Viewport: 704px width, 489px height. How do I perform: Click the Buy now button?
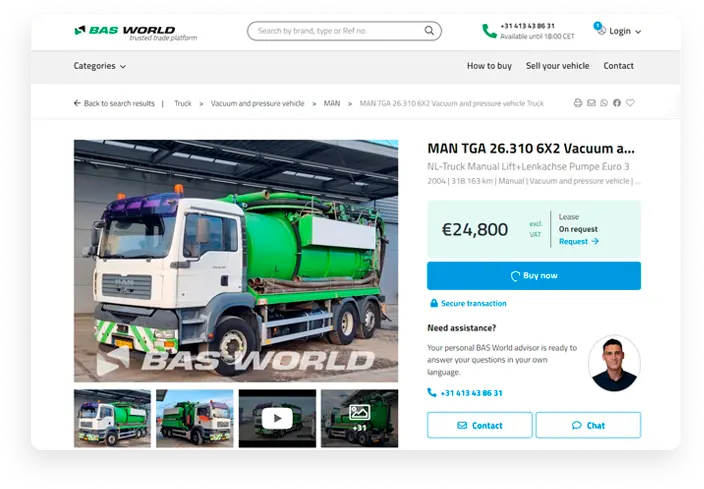(534, 276)
